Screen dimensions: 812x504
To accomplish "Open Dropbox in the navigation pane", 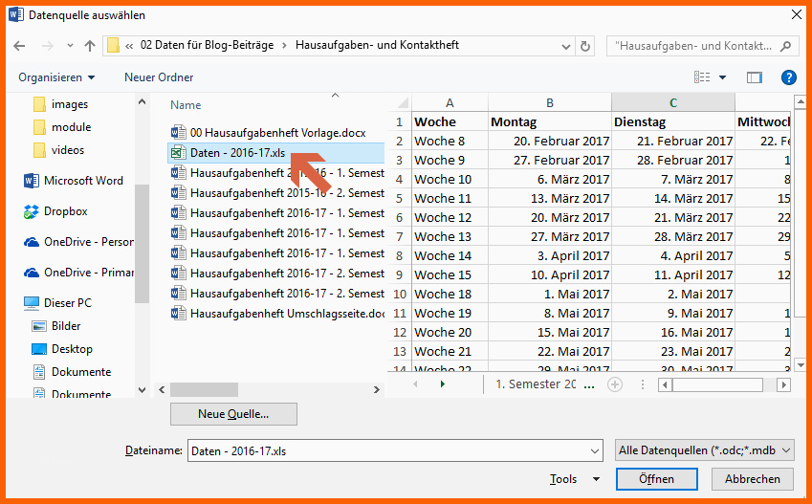I will tap(65, 211).
